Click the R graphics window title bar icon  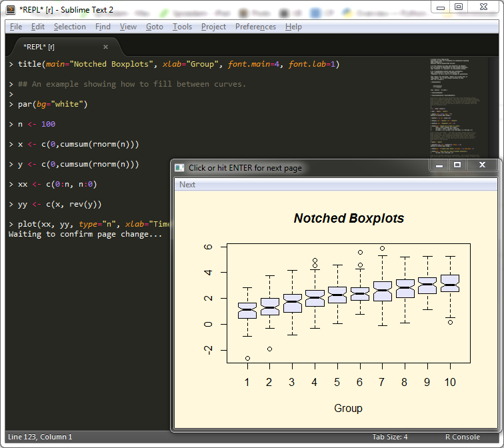pos(179,167)
